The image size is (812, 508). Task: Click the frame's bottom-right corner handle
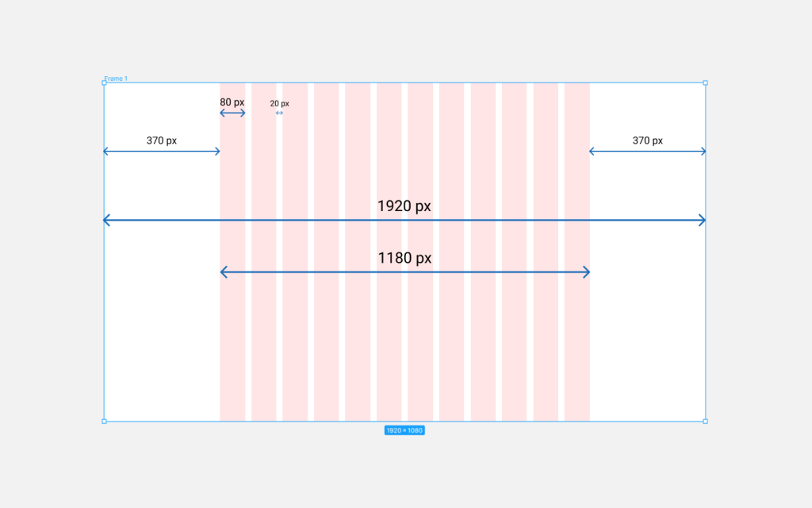[705, 421]
